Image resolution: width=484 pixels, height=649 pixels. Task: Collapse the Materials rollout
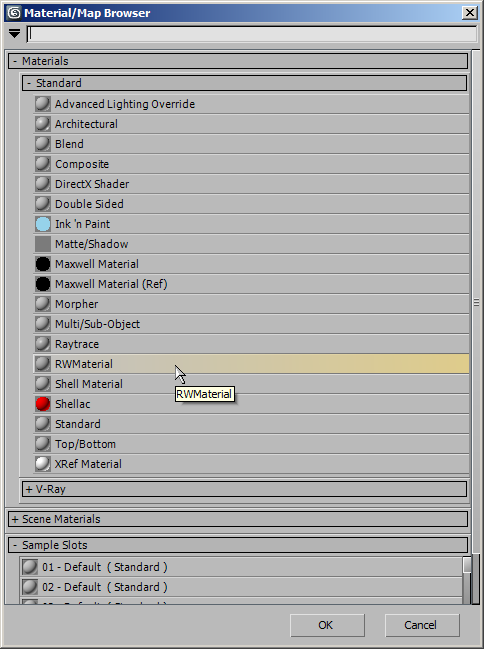point(238,61)
